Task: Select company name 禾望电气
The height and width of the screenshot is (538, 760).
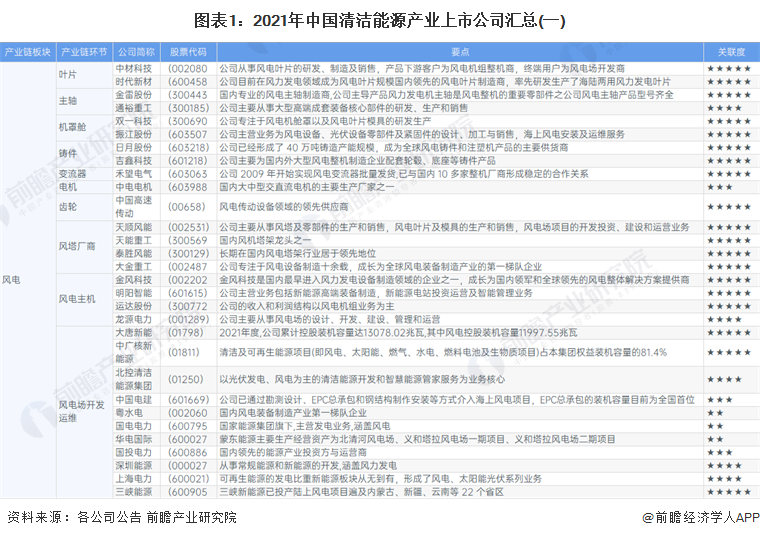Action: point(133,174)
